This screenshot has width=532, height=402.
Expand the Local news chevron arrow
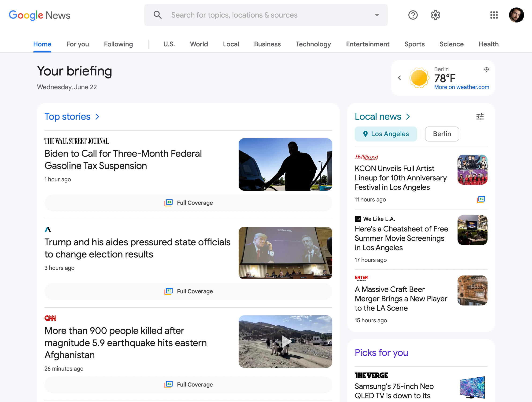[408, 117]
